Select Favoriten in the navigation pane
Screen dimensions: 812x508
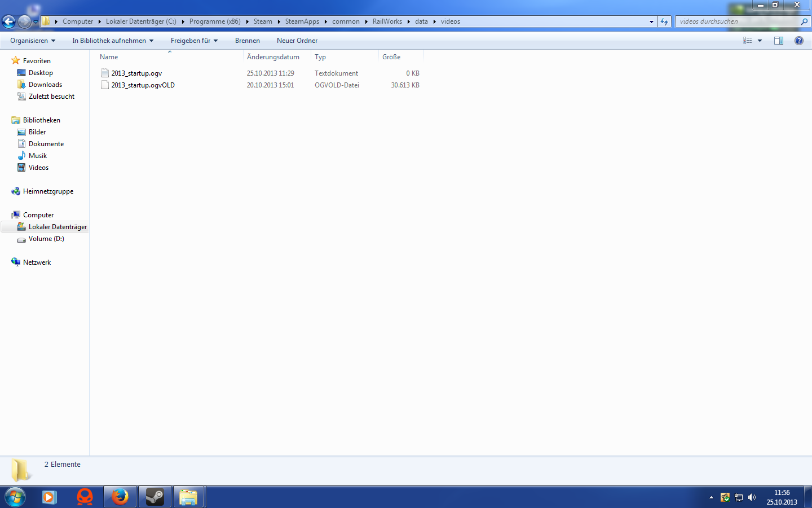(37, 61)
